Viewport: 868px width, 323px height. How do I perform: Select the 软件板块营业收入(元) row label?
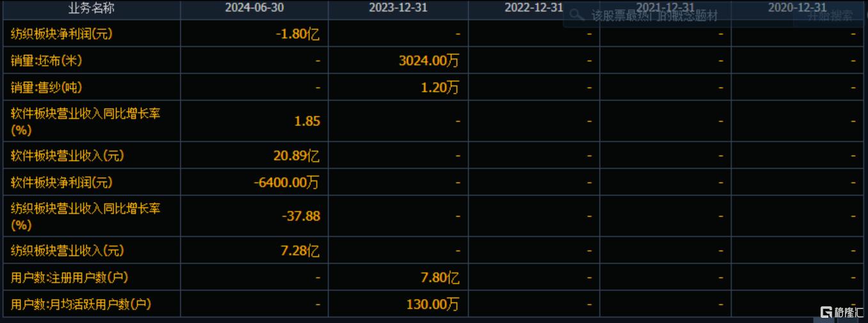point(61,155)
